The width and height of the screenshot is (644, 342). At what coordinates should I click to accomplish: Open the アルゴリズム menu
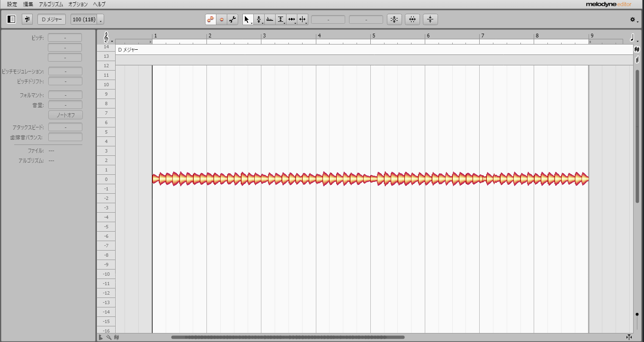click(51, 4)
